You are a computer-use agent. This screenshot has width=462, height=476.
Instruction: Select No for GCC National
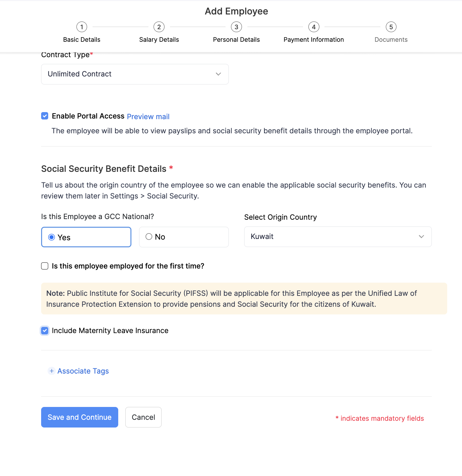click(x=149, y=237)
